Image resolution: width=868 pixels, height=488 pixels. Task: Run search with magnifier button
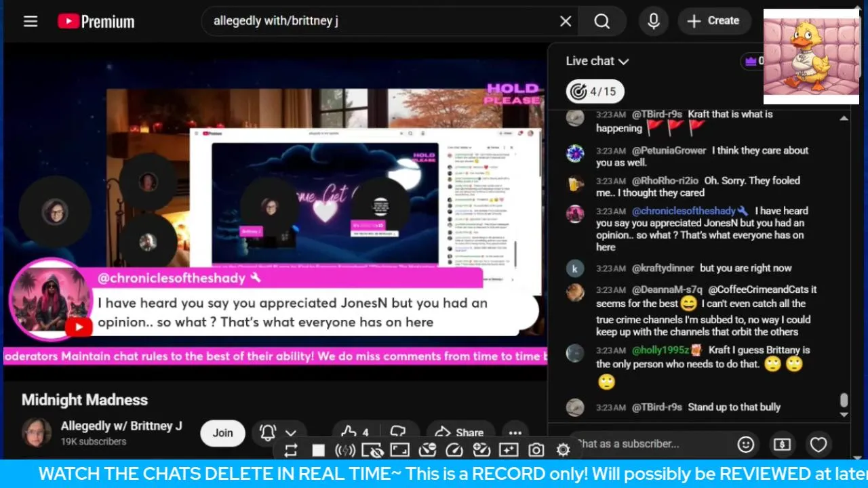click(602, 21)
